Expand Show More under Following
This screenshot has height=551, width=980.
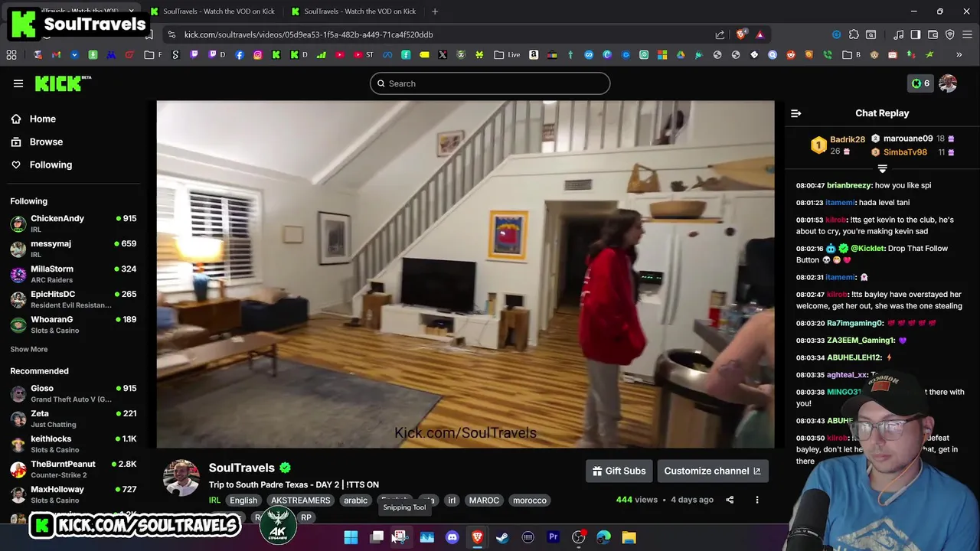click(x=29, y=349)
